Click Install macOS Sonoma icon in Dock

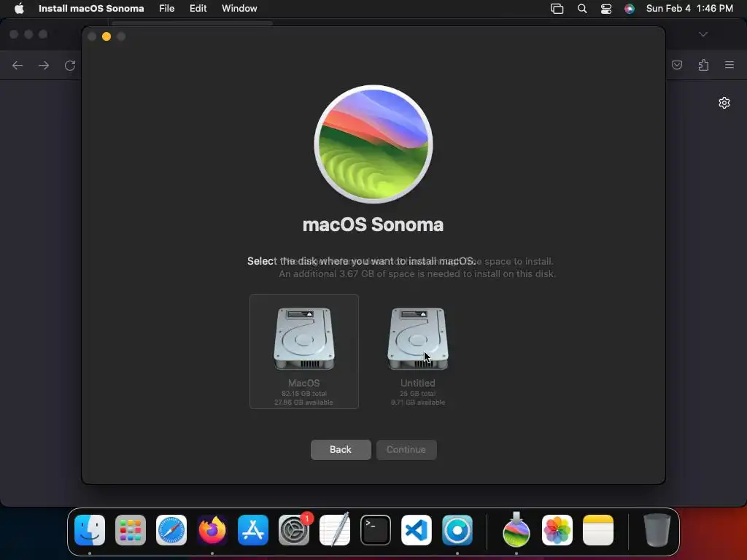(x=516, y=530)
